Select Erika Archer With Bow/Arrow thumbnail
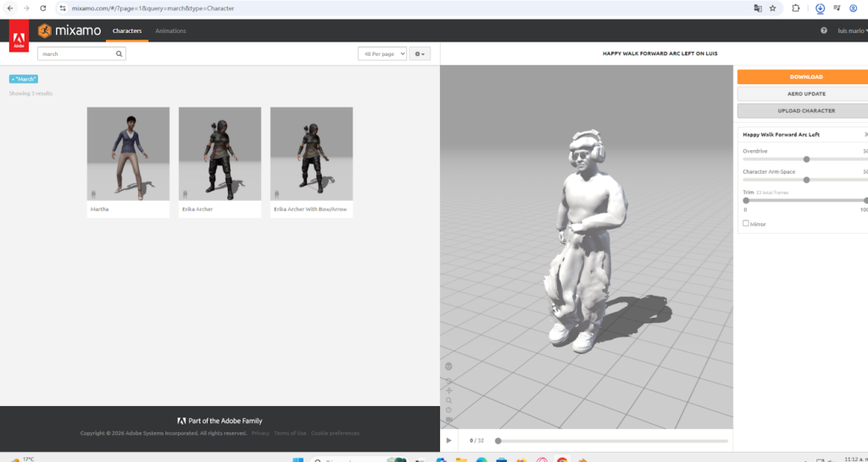Viewport: 868px width, 462px height. [x=312, y=153]
